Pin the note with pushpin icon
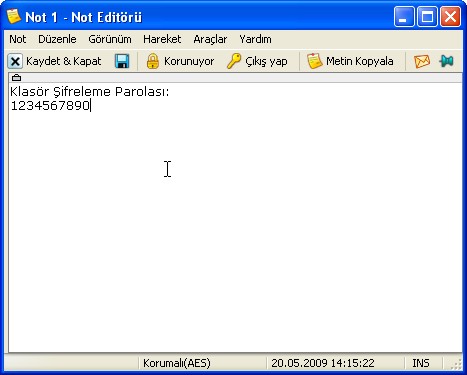The width and height of the screenshot is (467, 375). [446, 61]
